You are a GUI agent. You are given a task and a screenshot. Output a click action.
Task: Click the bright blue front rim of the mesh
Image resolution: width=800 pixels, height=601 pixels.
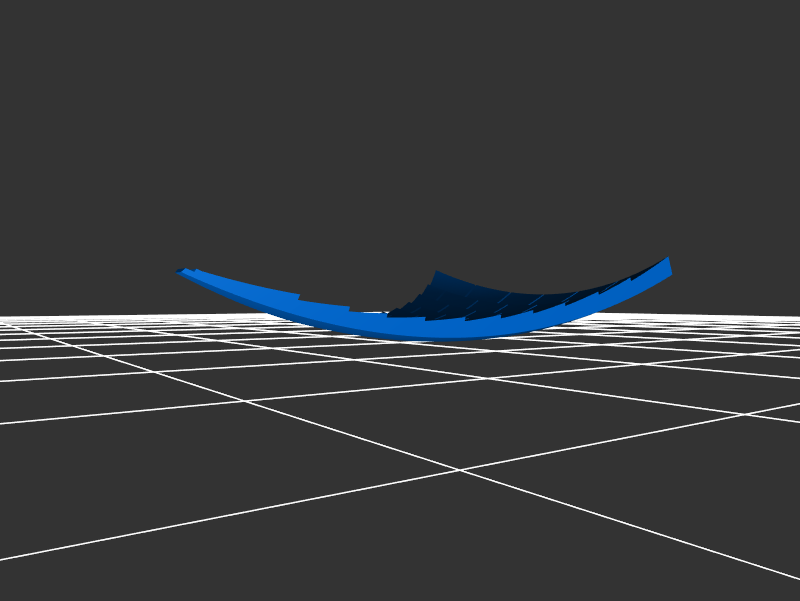point(330,316)
